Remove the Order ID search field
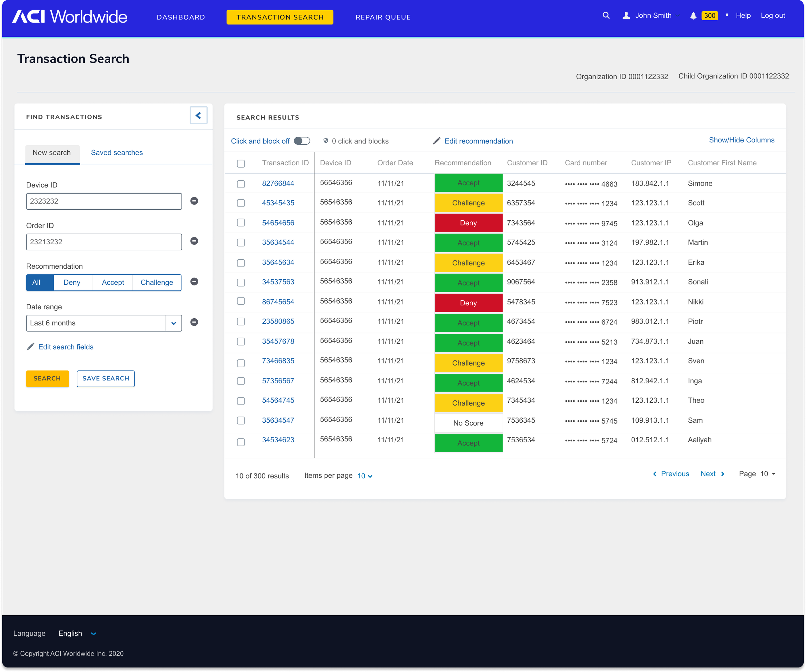 click(194, 241)
